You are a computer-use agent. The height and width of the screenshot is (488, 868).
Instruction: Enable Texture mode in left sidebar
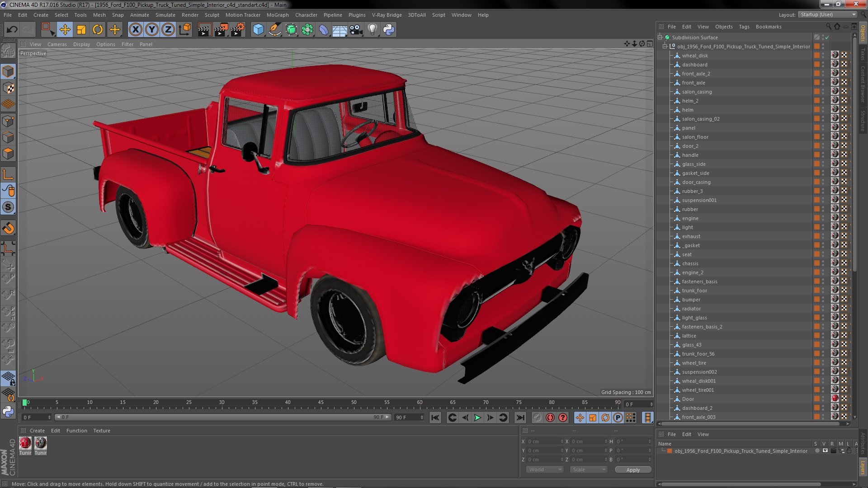click(x=8, y=88)
